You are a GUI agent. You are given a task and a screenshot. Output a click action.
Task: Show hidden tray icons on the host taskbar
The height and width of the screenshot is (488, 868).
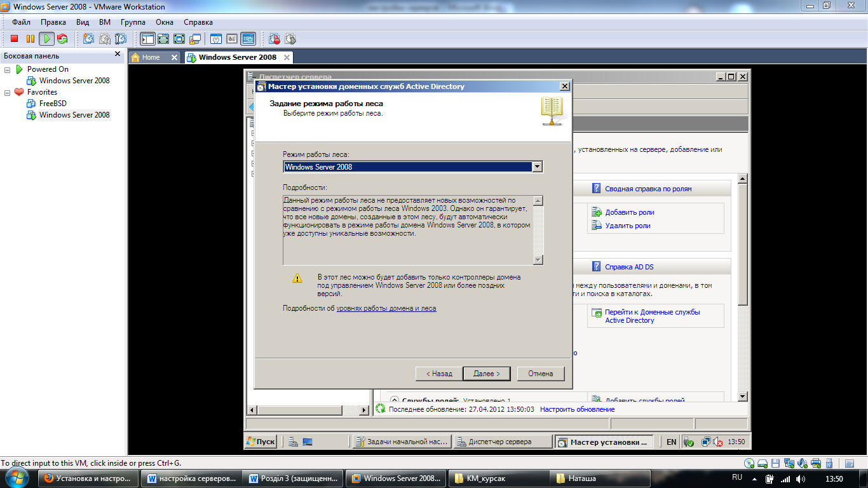pyautogui.click(x=754, y=478)
